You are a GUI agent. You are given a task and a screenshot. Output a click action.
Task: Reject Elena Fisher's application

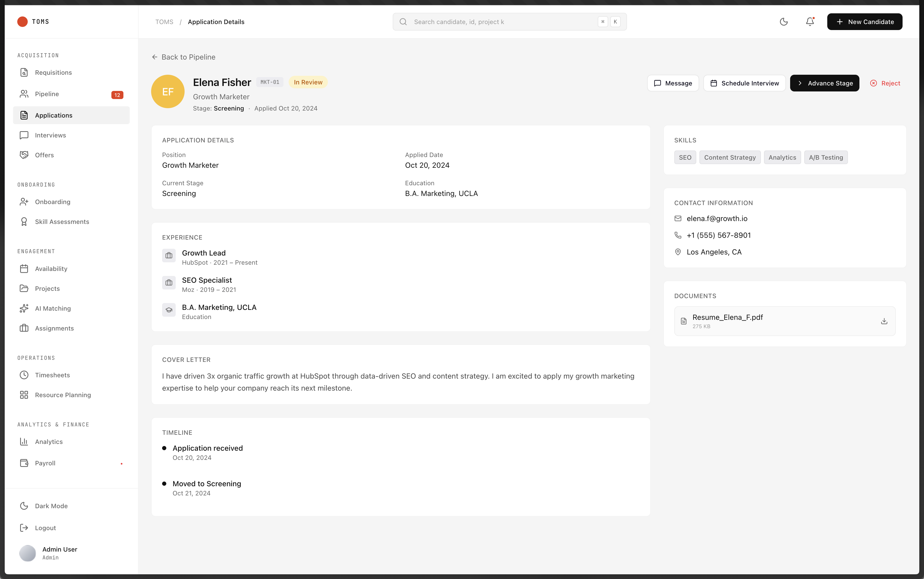point(885,83)
